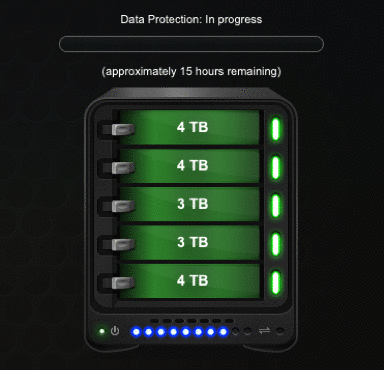
Task: Select the third bay 3 TB drive
Action: click(189, 204)
